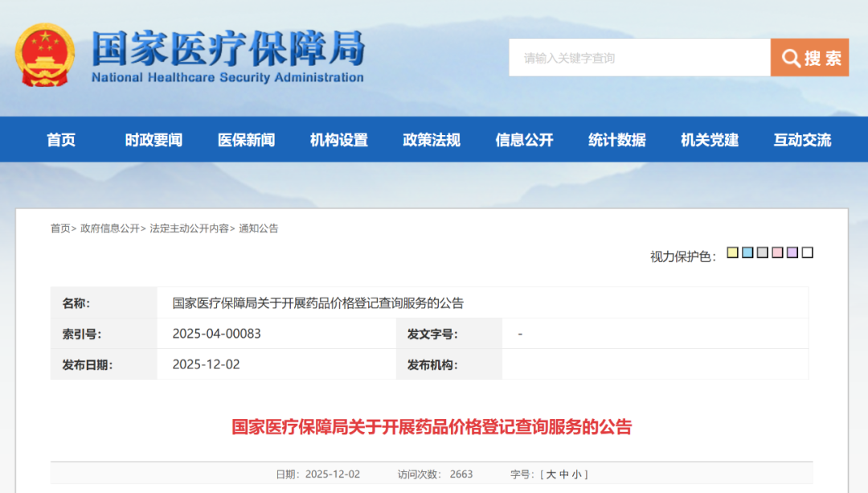This screenshot has width=868, height=493.
Task: Choose the yellow eye-protection color swatch
Action: click(x=732, y=253)
